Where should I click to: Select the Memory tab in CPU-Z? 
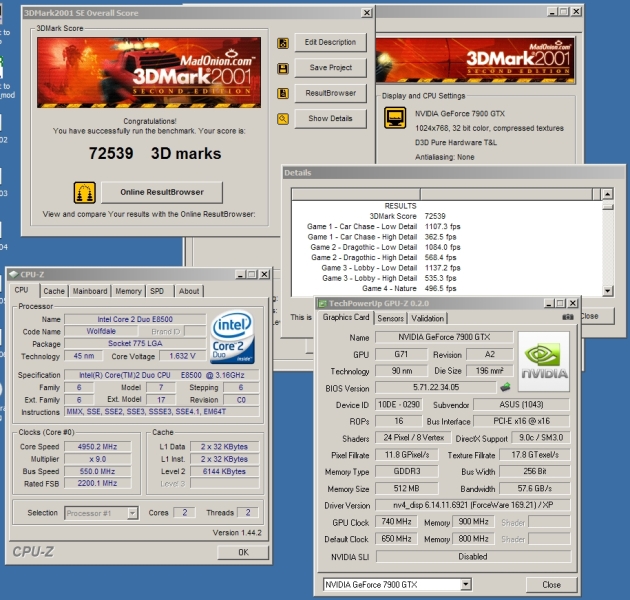[128, 291]
